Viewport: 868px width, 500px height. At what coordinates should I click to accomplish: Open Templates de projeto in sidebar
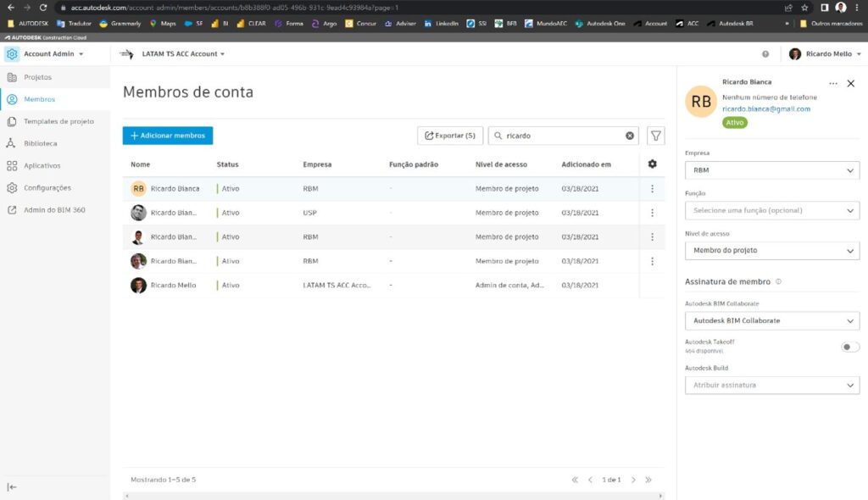point(58,121)
